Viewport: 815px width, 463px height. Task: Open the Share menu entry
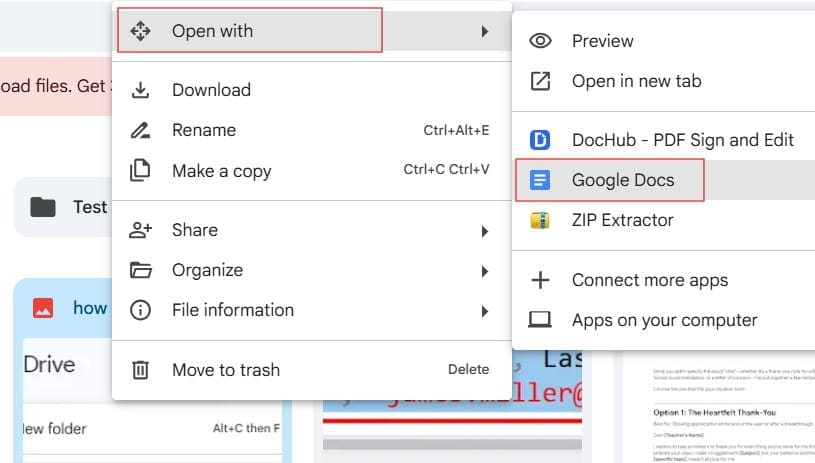(312, 230)
